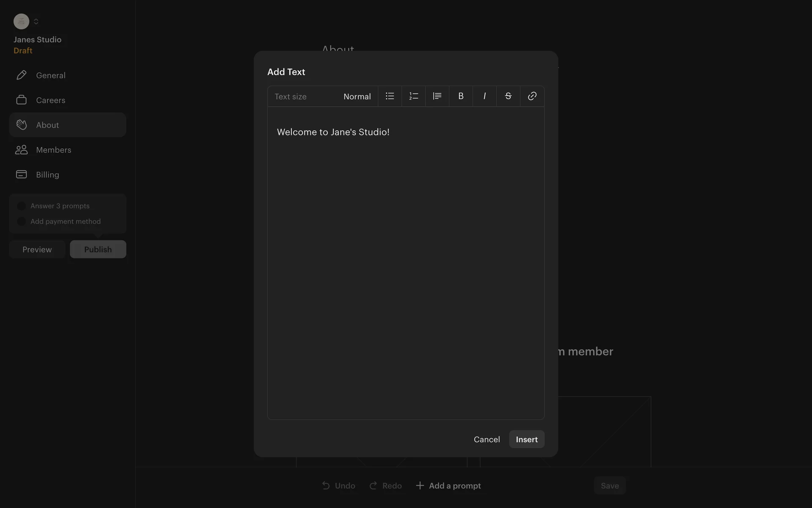812x508 pixels.
Task: Click the Preview button
Action: [x=37, y=249]
